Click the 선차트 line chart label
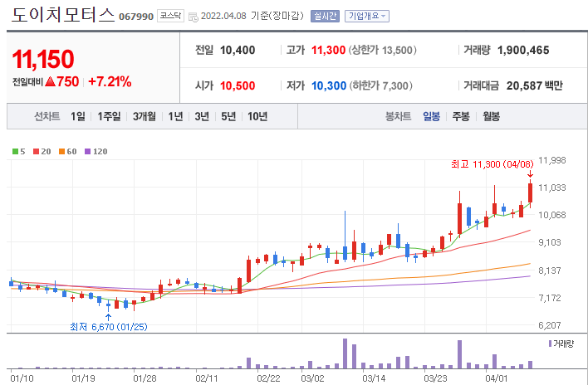Viewport: 588px width, 385px height. click(47, 116)
